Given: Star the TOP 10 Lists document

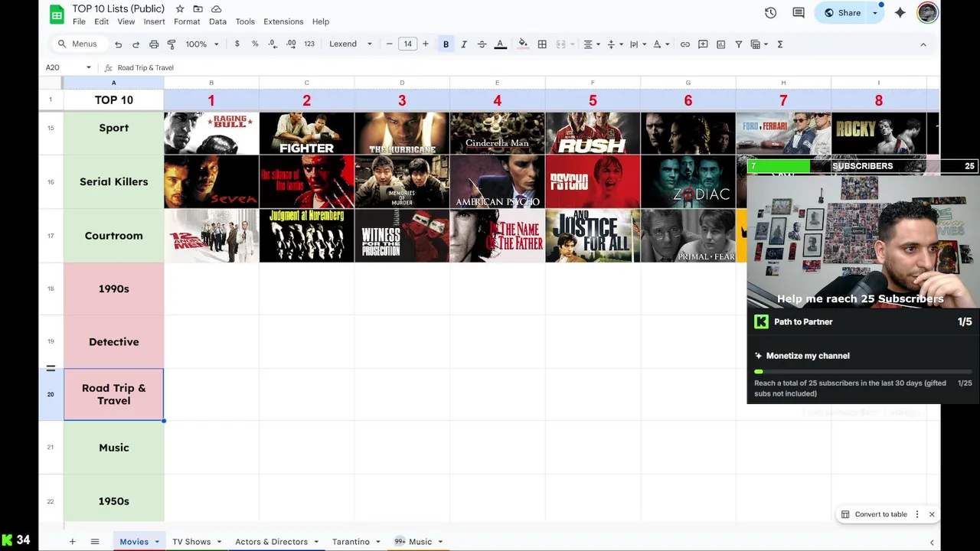Looking at the screenshot, I should point(179,9).
